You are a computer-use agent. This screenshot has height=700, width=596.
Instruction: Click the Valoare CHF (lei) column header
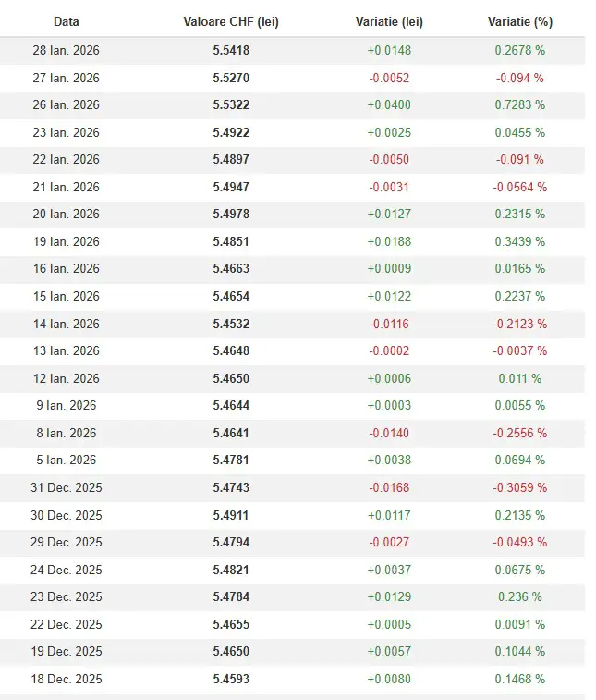231,21
